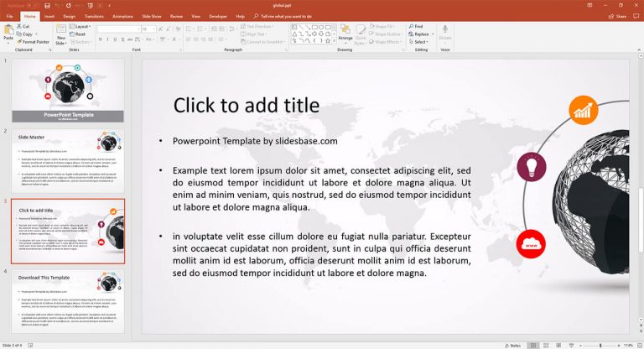This screenshot has width=644, height=349.
Task: Click the Reset slide button
Action: pyautogui.click(x=80, y=34)
